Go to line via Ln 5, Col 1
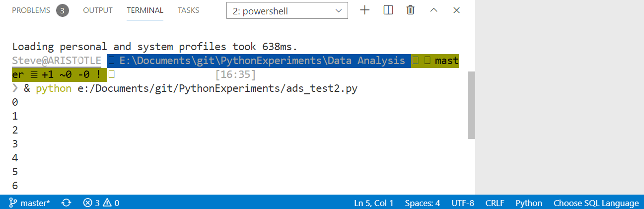This screenshot has width=644, height=209. (373, 203)
